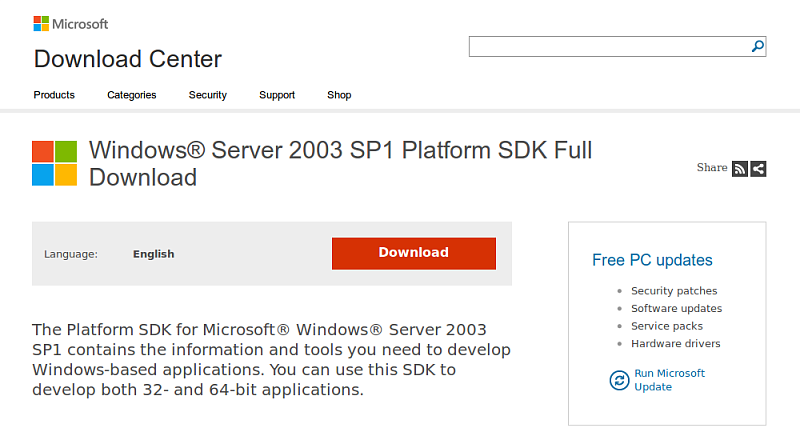Image resolution: width=800 pixels, height=436 pixels.
Task: Click the Free PC updates heading
Action: 652,260
